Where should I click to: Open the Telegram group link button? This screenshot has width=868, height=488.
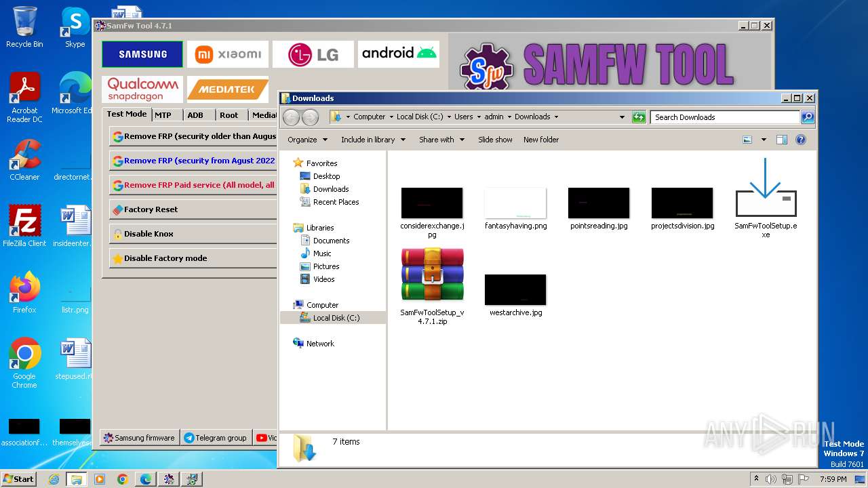tap(216, 438)
